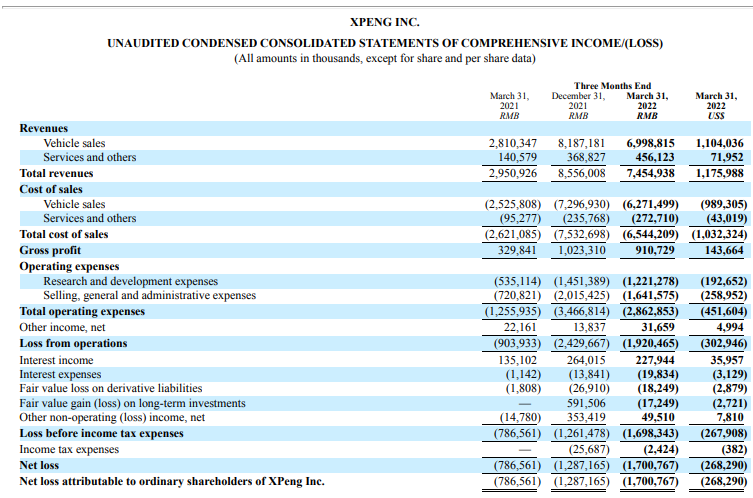
Task: Select Vehicle sales US$ value 1,104,036
Action: pyautogui.click(x=719, y=144)
